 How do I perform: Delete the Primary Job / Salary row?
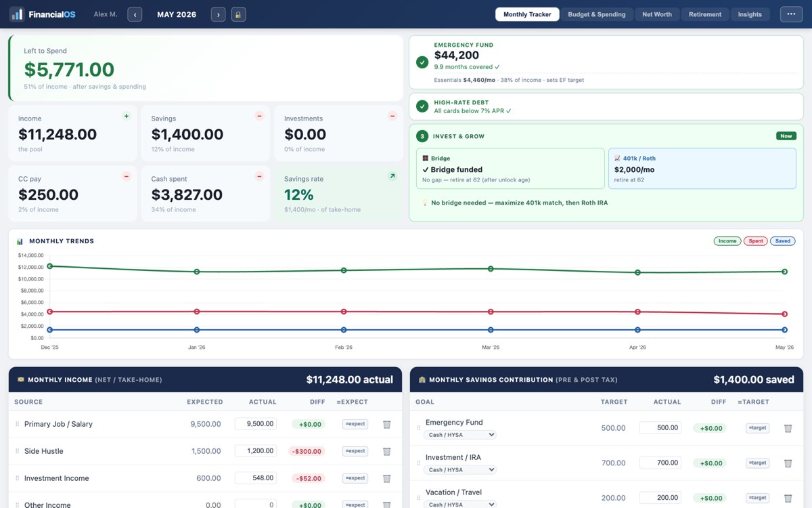pyautogui.click(x=387, y=425)
